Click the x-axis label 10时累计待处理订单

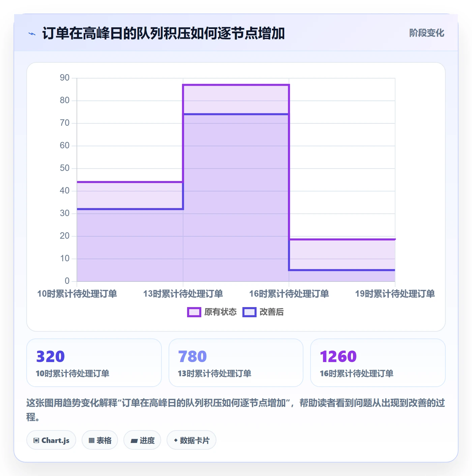tap(77, 294)
